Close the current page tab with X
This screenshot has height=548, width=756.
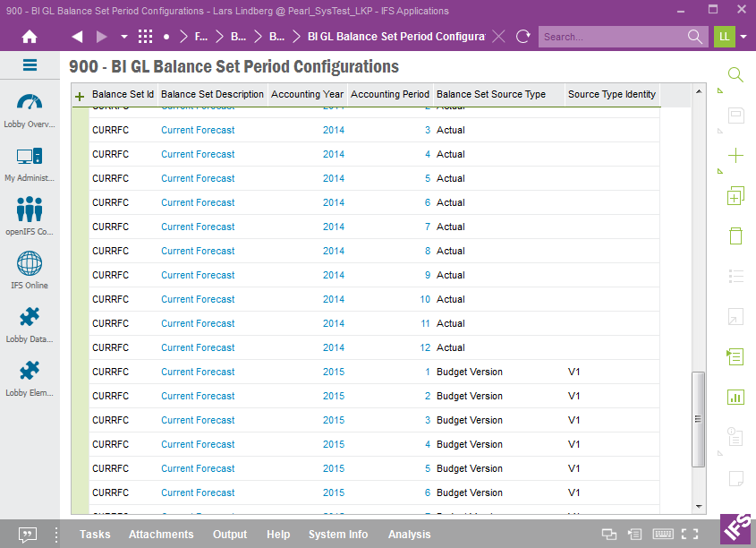click(x=499, y=37)
